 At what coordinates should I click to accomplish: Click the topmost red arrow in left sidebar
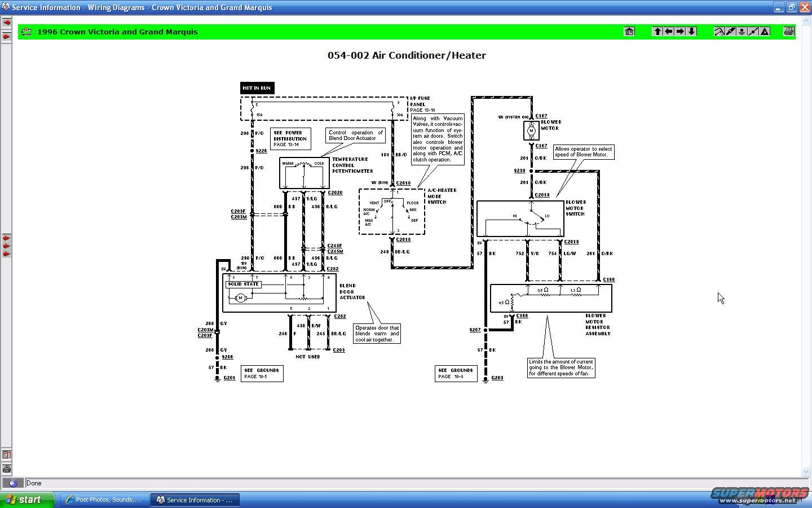pyautogui.click(x=7, y=23)
